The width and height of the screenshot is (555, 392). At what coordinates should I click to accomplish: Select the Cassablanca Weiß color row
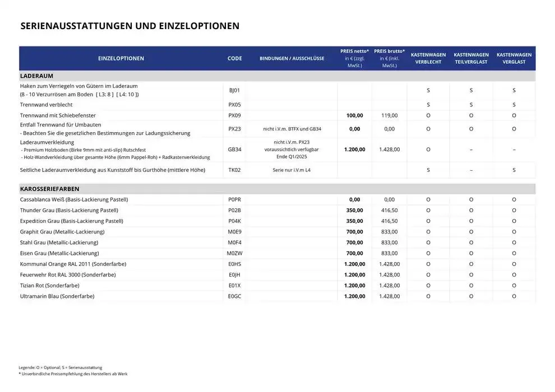pos(74,199)
